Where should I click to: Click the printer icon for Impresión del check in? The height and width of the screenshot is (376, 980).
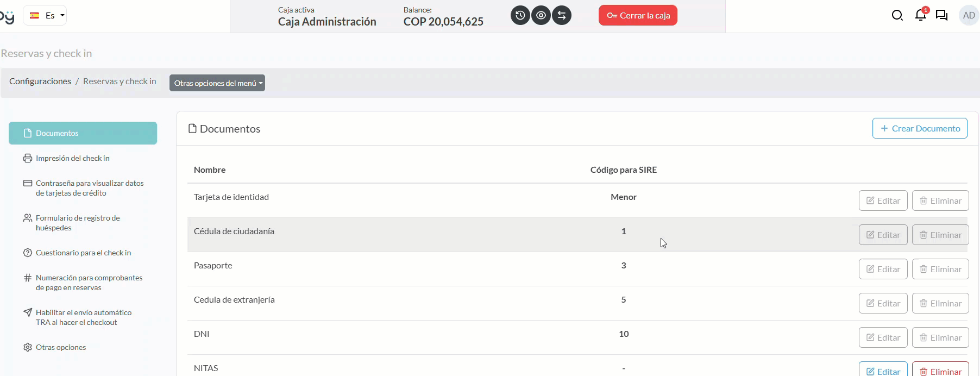tap(28, 158)
